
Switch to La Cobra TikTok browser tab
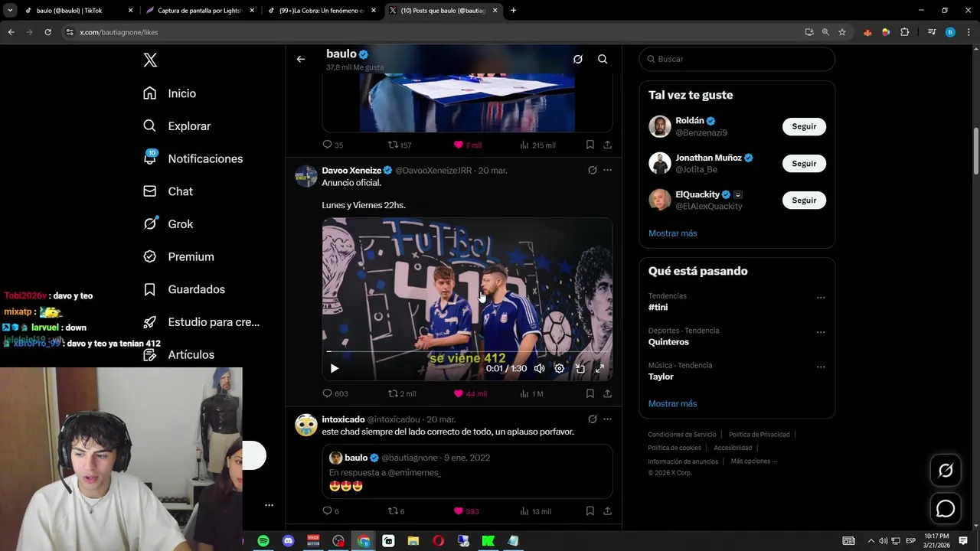322,11
